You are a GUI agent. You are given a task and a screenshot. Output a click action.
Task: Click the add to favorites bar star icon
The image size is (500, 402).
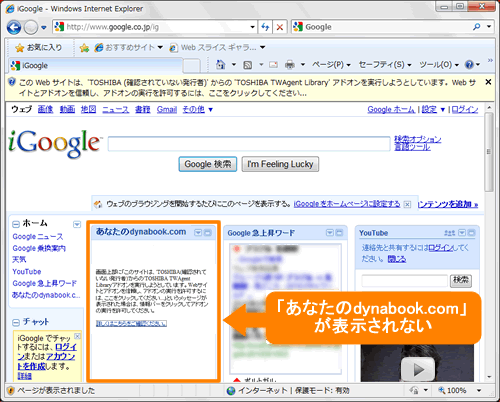84,48
